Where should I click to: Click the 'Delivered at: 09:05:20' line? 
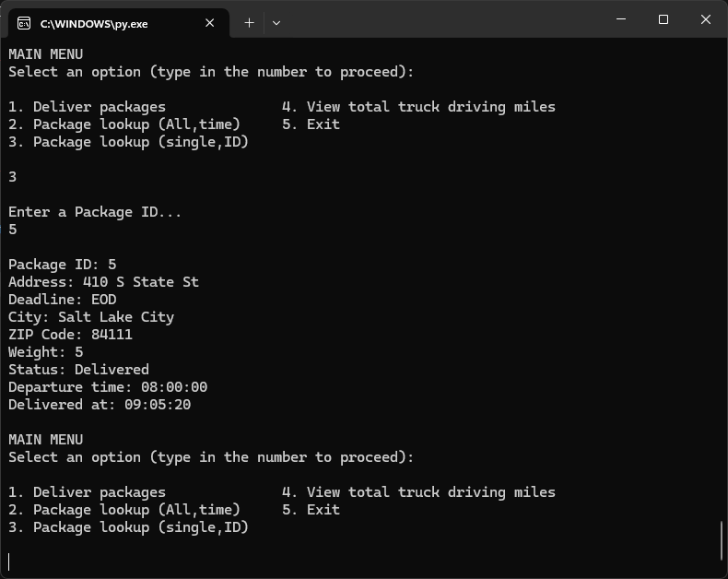coord(100,404)
